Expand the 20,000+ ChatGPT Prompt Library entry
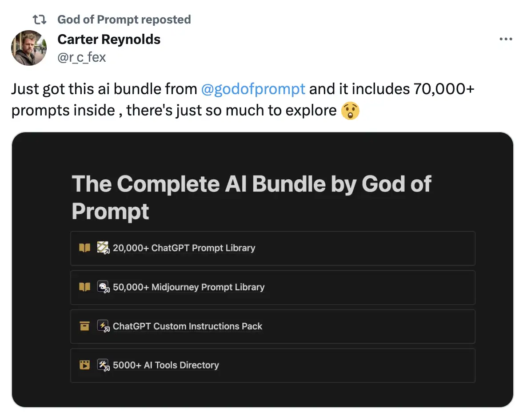 (x=273, y=248)
